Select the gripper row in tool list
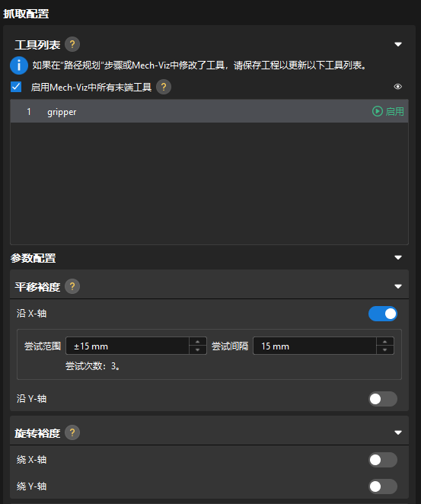The height and width of the screenshot is (504, 421). (x=209, y=111)
